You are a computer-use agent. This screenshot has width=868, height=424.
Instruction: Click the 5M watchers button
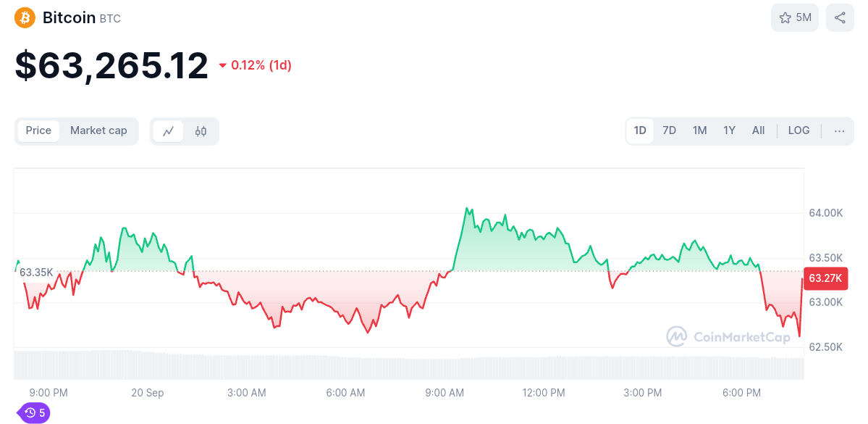coord(794,17)
